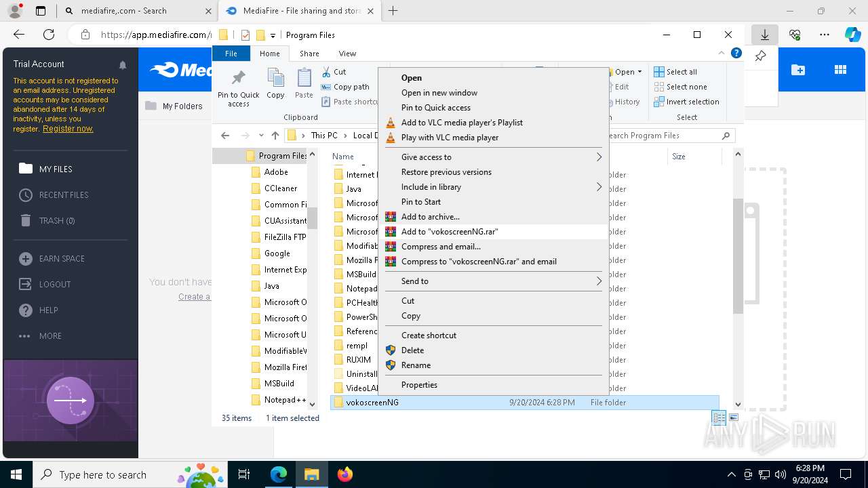
Task: Choose Cut in the context menu
Action: 493,301
